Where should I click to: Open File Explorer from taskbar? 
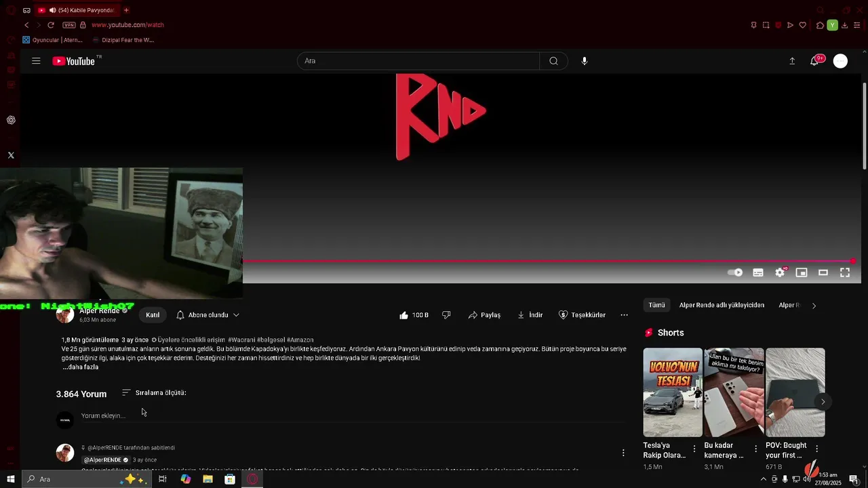click(208, 479)
